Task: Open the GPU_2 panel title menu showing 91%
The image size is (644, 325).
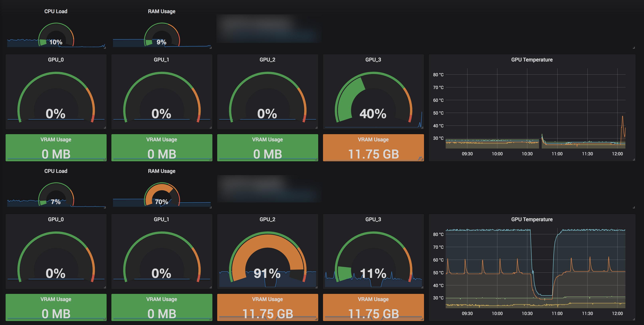Action: pyautogui.click(x=268, y=219)
